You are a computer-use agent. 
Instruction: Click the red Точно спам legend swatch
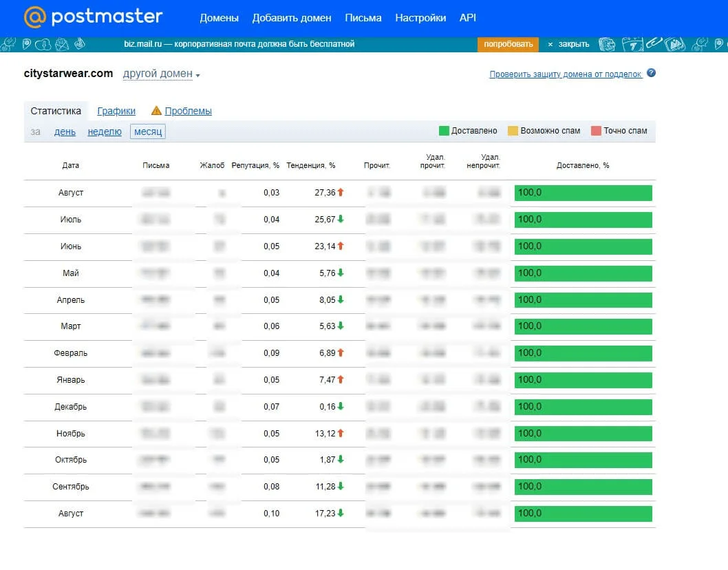point(596,131)
